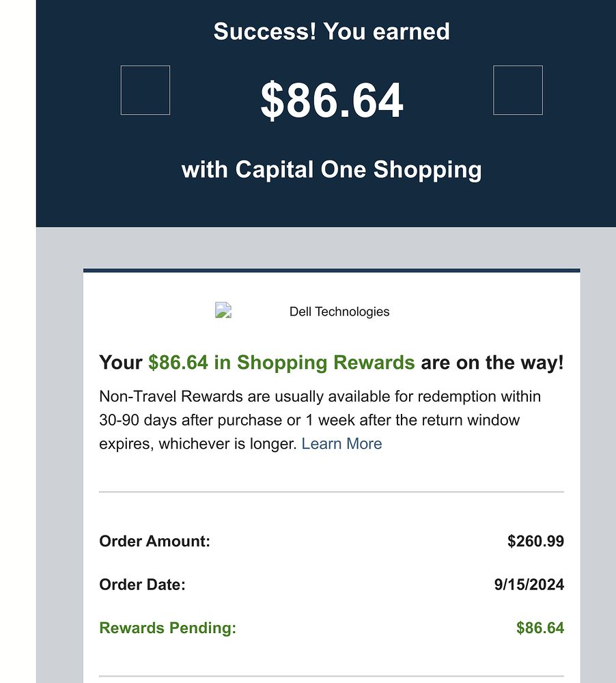Screen dimensions: 616x683
Task: Click the "Success! You earned" heading
Action: point(332,31)
